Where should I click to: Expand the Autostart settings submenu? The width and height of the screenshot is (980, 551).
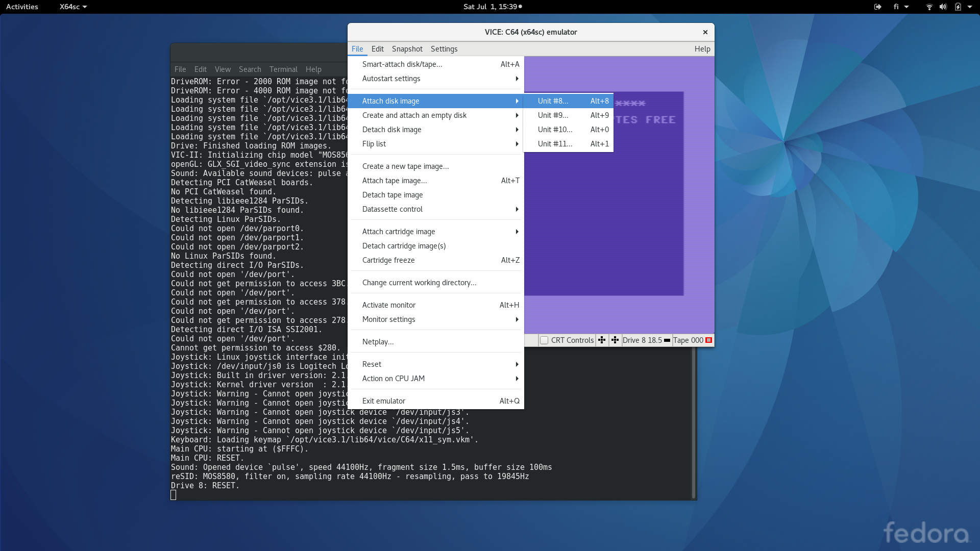point(391,79)
